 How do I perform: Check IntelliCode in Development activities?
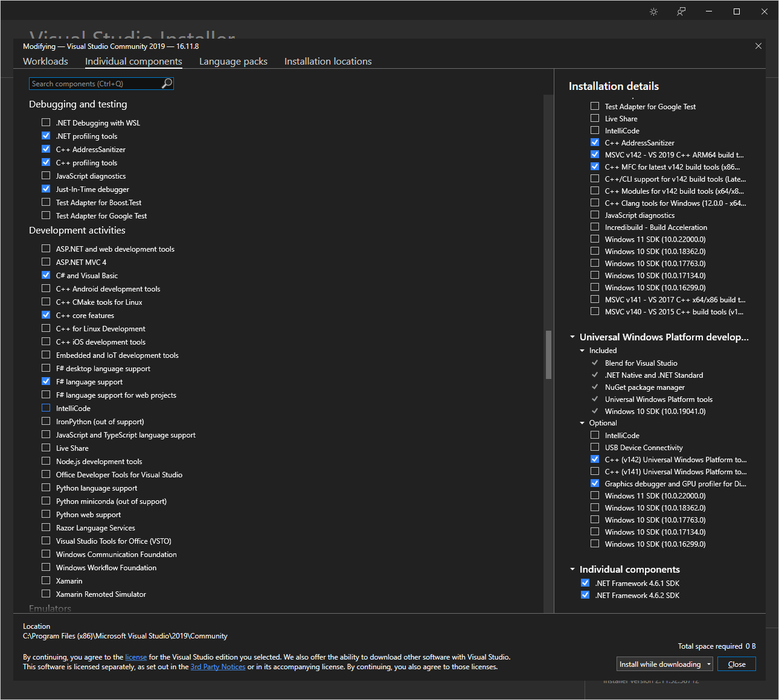point(46,408)
